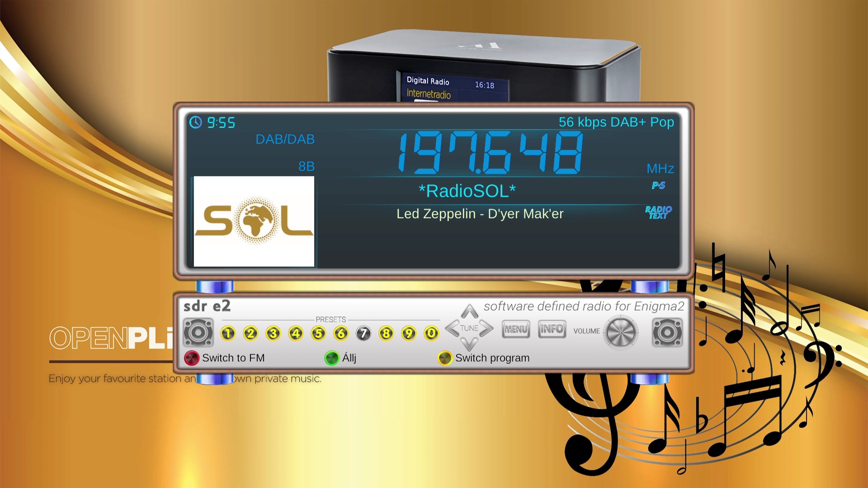Choose preset number 5
868x488 pixels.
318,333
